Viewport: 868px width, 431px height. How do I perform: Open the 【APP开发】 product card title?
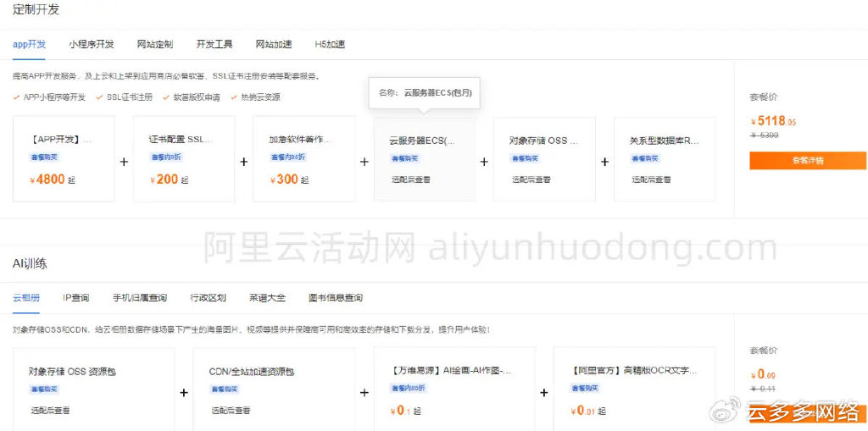pos(61,140)
